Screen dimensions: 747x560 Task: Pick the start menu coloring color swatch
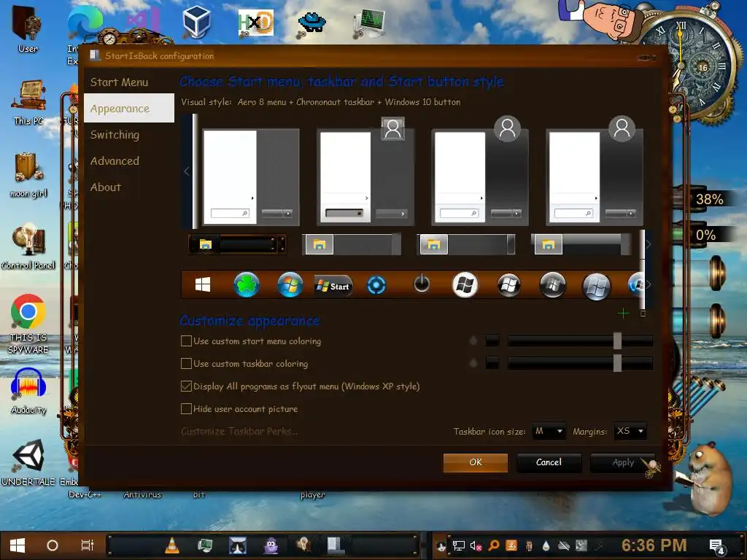(492, 341)
